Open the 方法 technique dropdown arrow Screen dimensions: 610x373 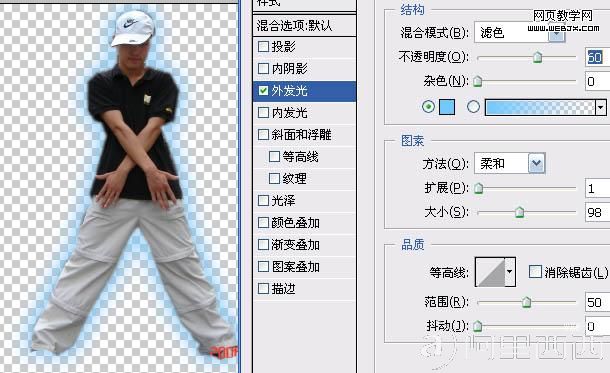click(x=536, y=163)
